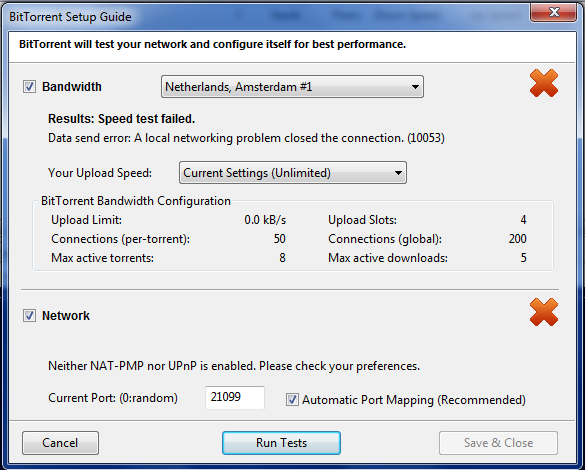Click into the Current Port input field
Screen dimensions: 585x470
tap(235, 398)
